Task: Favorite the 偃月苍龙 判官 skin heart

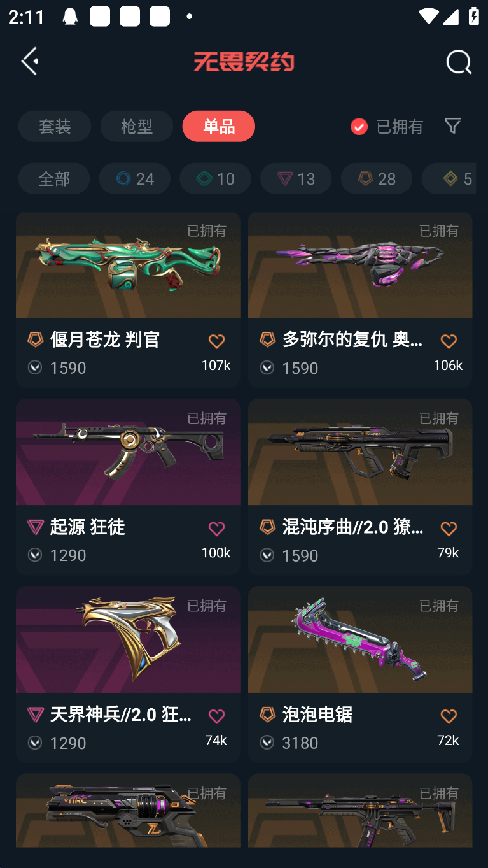Action: point(216,341)
